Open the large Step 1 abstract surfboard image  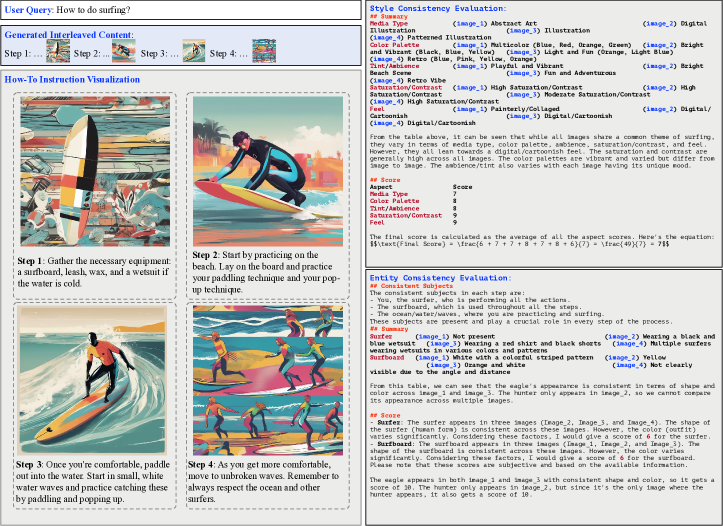95,171
